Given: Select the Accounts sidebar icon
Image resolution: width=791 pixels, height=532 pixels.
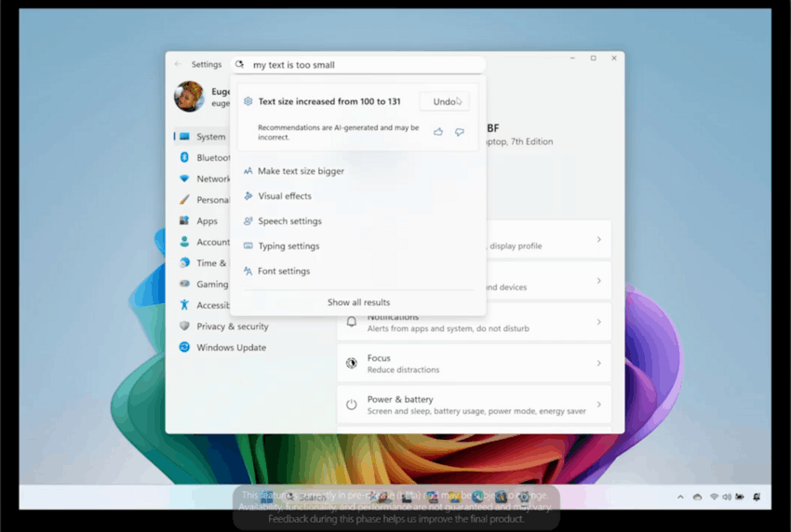Looking at the screenshot, I should [x=184, y=242].
